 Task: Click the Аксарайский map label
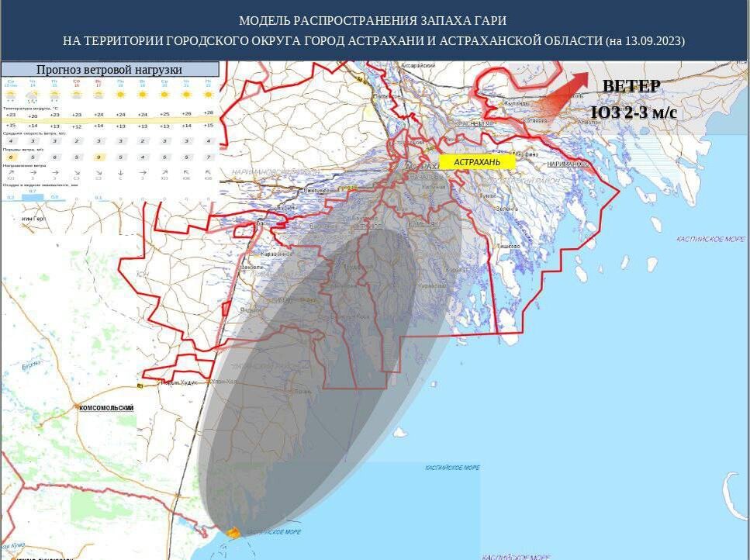click(x=418, y=65)
